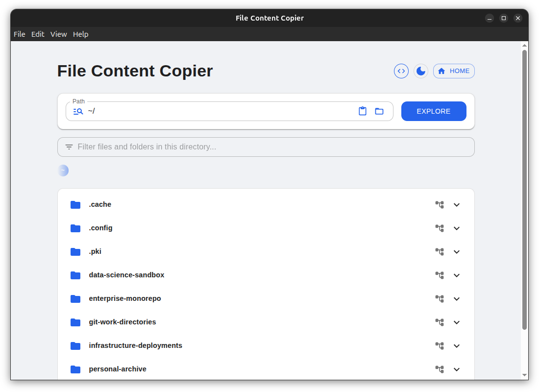Open the File menu
539x392 pixels.
point(20,34)
